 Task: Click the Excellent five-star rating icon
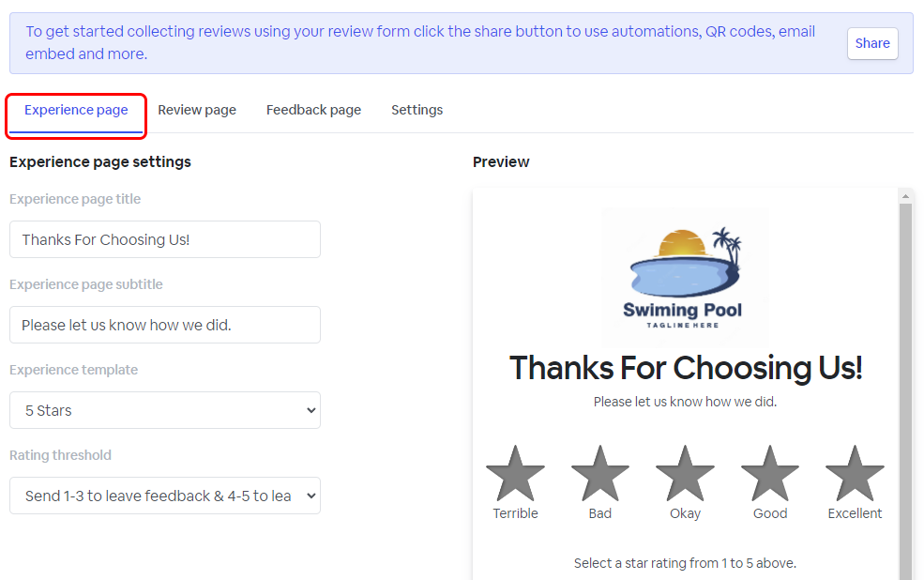(855, 474)
